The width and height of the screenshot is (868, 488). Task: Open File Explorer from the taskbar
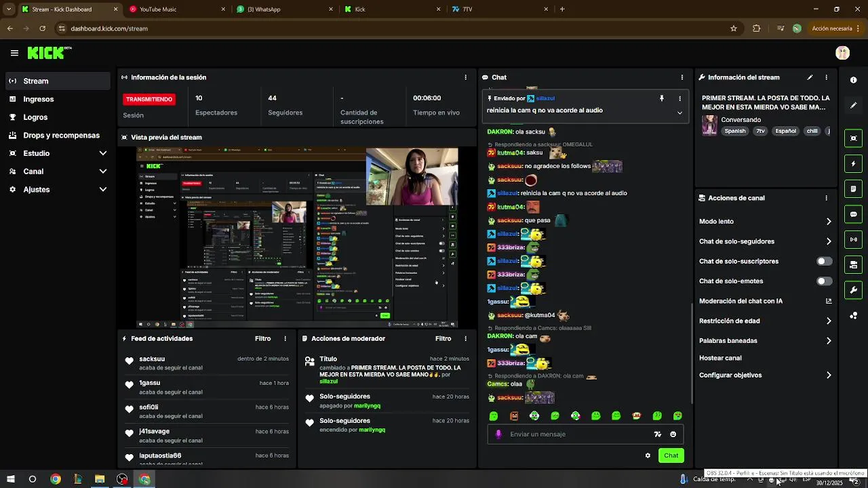coord(100,479)
